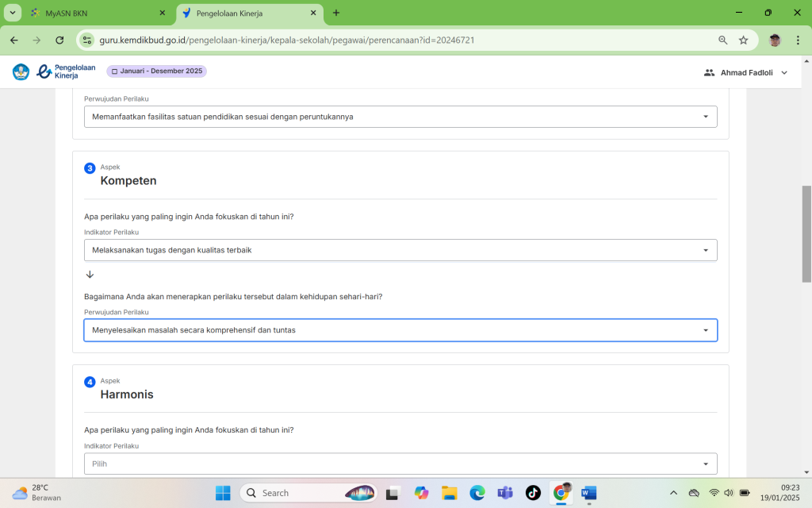Reload the page with browser refresh icon
This screenshot has width=812, height=508.
pyautogui.click(x=59, y=40)
